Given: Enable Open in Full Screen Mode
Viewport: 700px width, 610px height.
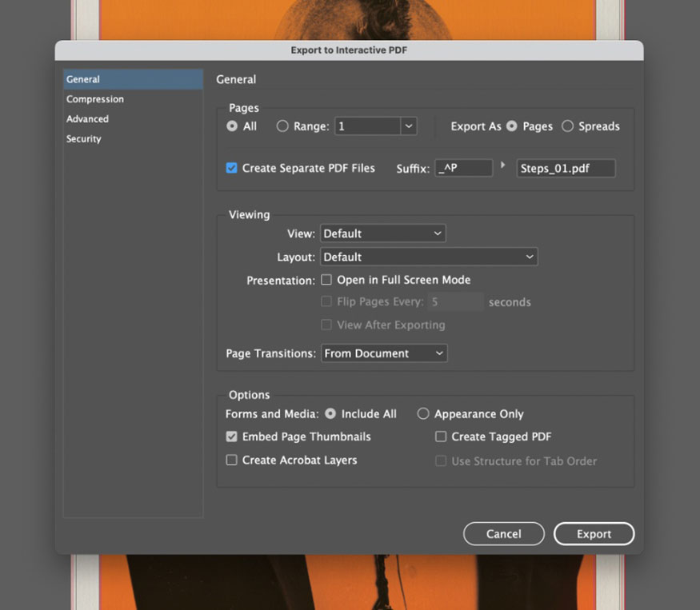Looking at the screenshot, I should tap(326, 280).
